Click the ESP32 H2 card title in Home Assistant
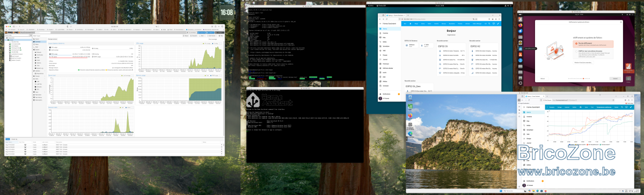Viewport: 644px width, 195px height. 475,46
